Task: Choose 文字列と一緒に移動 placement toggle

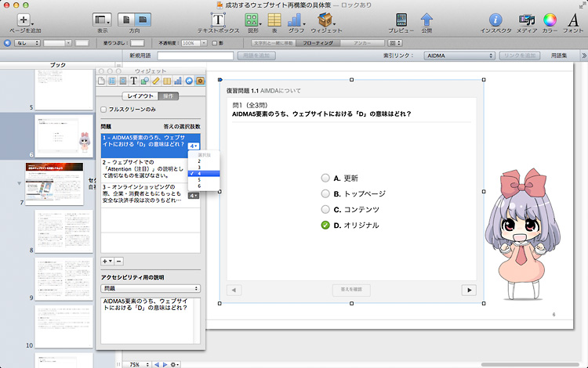Action: pos(274,43)
